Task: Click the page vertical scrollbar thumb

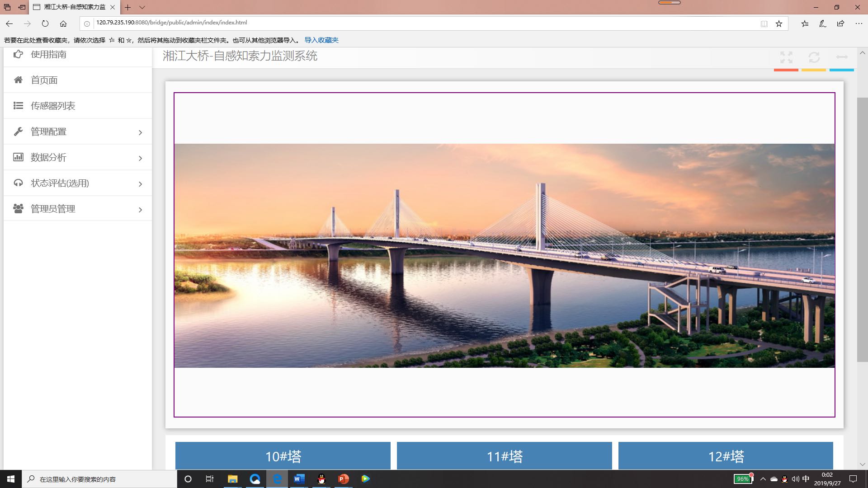Action: 862,230
